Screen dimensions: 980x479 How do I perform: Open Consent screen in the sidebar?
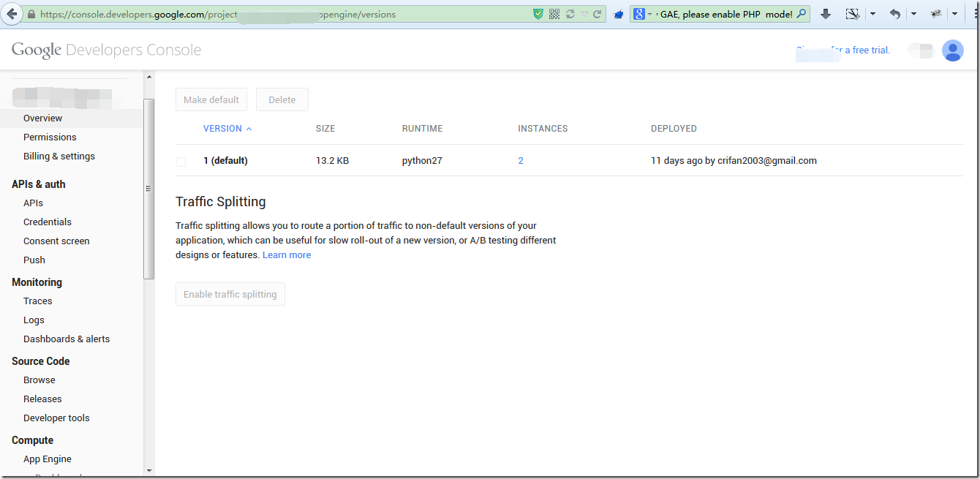pos(56,241)
